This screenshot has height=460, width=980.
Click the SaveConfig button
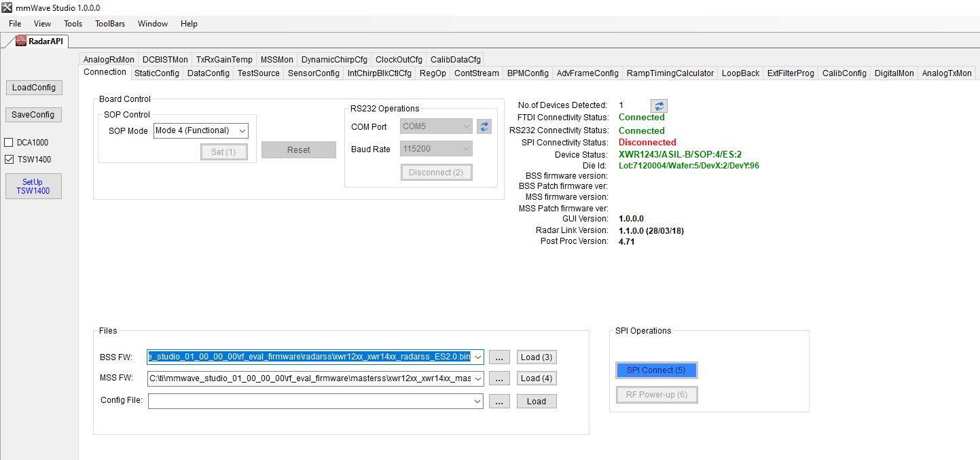pos(33,114)
